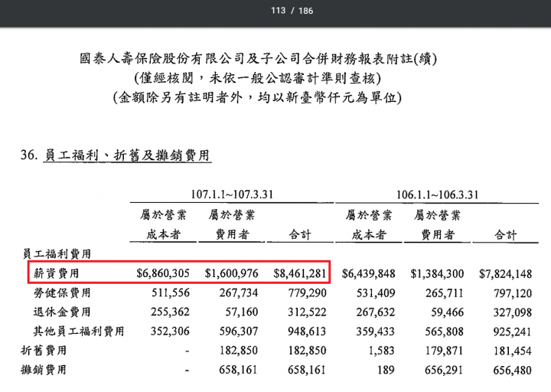Image resolution: width=551 pixels, height=392 pixels.
Task: Click the value 565,808
Action: click(444, 332)
